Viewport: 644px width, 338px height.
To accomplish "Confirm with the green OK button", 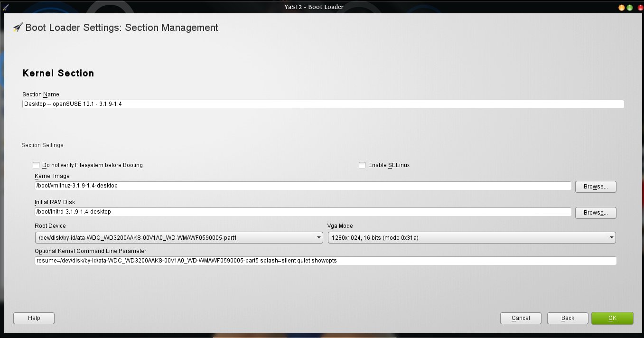I will pyautogui.click(x=612, y=318).
